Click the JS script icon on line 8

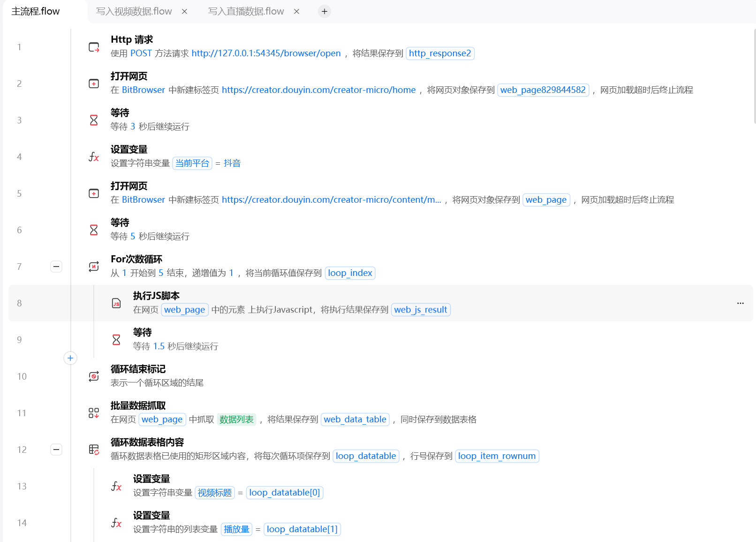(x=116, y=303)
